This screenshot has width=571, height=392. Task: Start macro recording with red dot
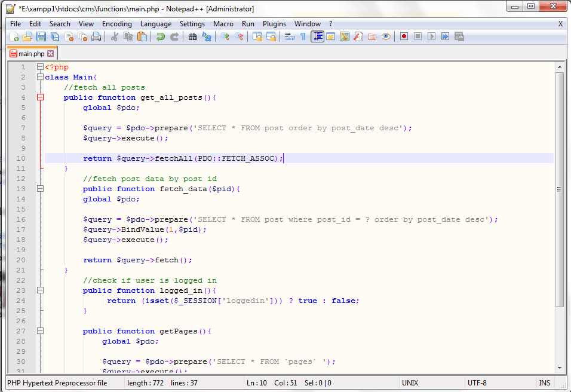(404, 36)
